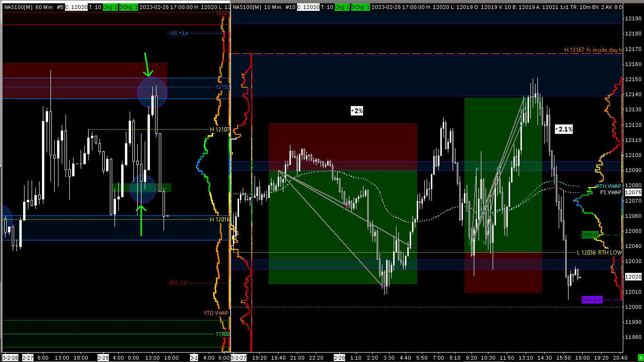Viewport: 644px width, 362px height.
Task: Click C: 12020 in the 10 Min header
Action: coord(308,7)
